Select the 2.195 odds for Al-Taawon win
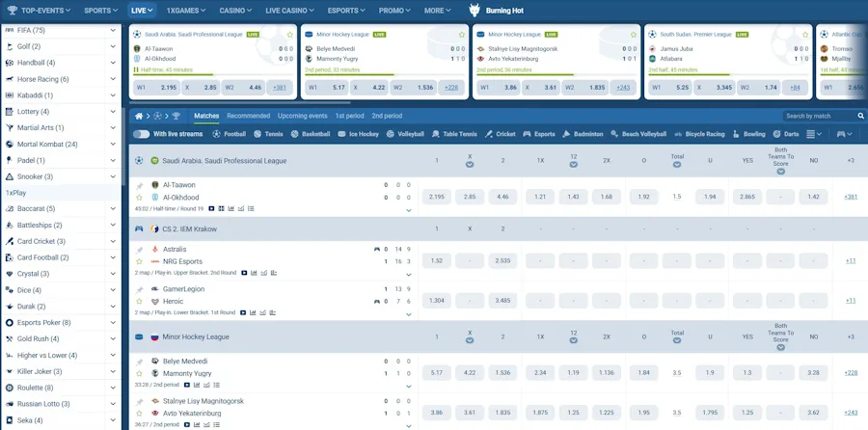Viewport: 868px width, 430px height. [436, 197]
